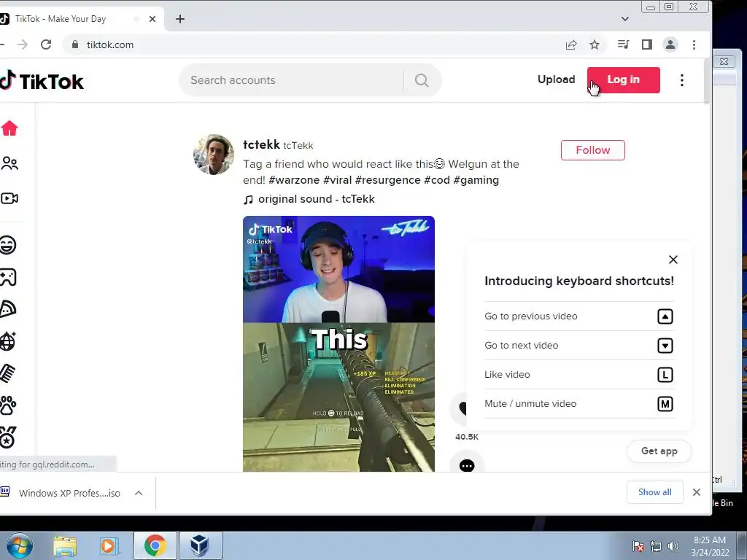This screenshot has width=747, height=560.
Task: Open the #warzone hashtag
Action: coord(294,180)
